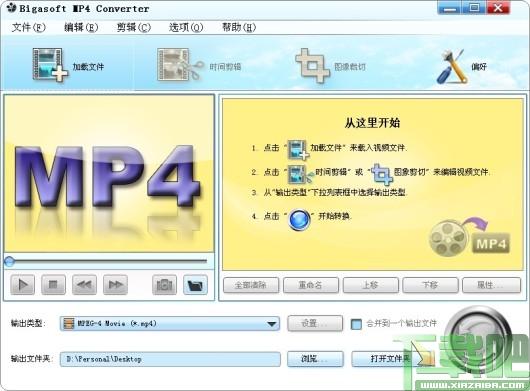
Task: Click crop icon in step 2 instructions
Action: (382, 174)
